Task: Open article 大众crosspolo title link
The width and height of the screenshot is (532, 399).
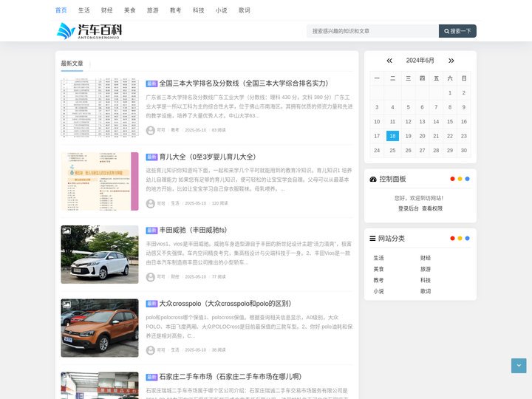Action: click(225, 304)
